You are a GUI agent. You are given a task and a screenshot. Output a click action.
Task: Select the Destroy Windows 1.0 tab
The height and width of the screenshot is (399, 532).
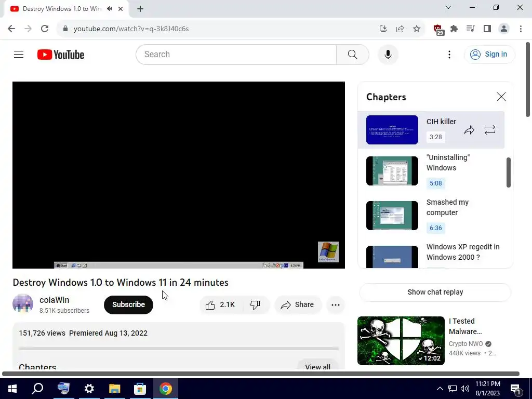point(62,9)
